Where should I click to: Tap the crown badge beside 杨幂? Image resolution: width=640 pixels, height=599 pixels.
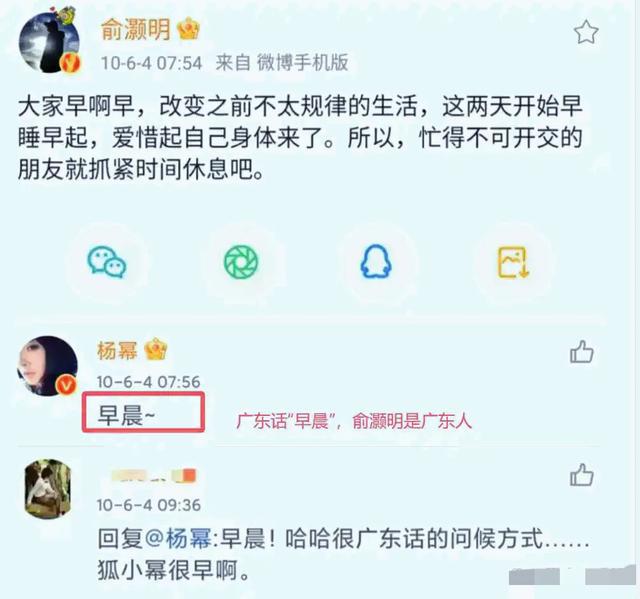click(156, 349)
